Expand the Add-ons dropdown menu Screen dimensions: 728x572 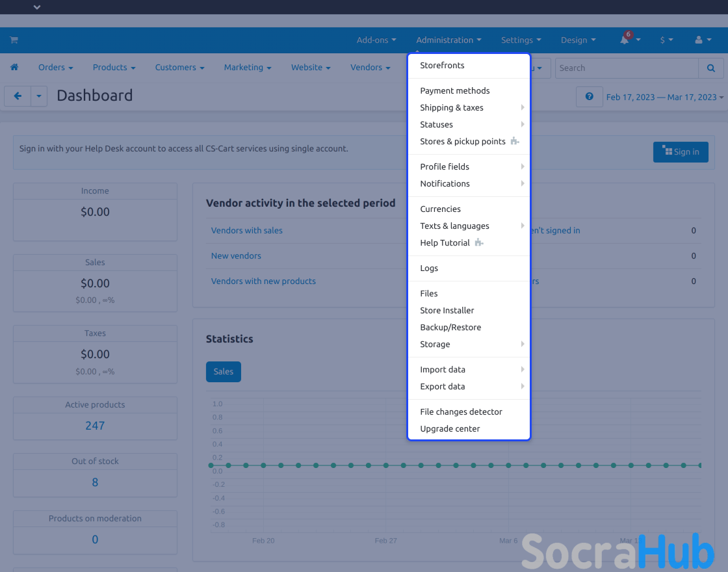[376, 40]
